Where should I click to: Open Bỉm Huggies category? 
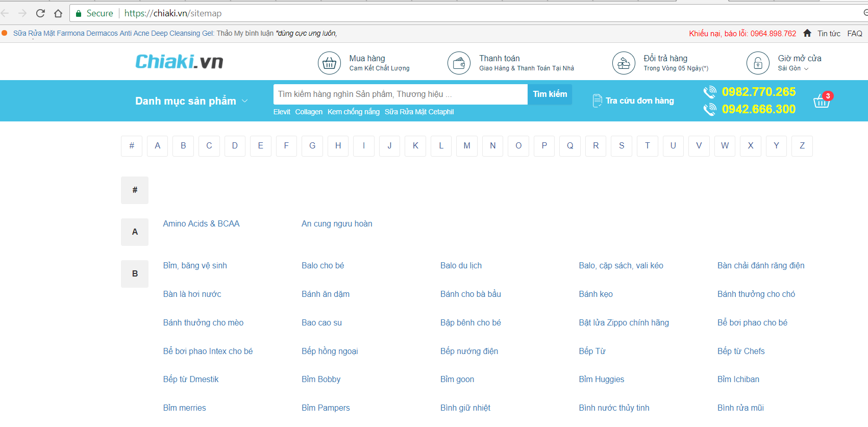click(601, 380)
